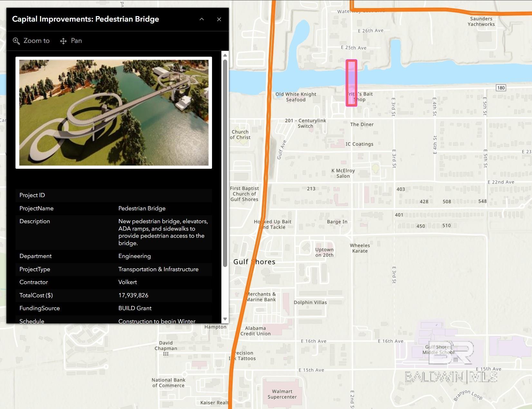This screenshot has height=409, width=532.
Task: Select the pink highlighted bridge project on map
Action: coord(351,83)
